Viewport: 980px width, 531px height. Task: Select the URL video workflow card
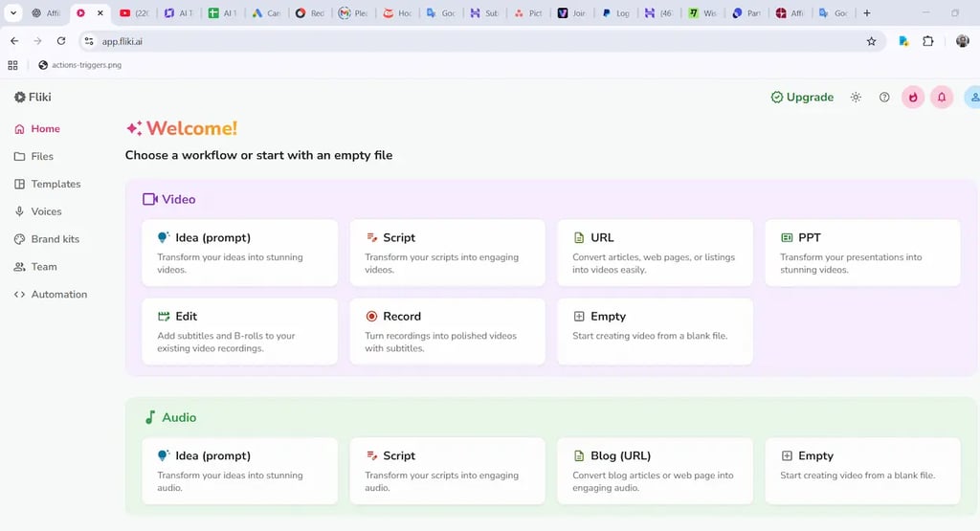655,253
